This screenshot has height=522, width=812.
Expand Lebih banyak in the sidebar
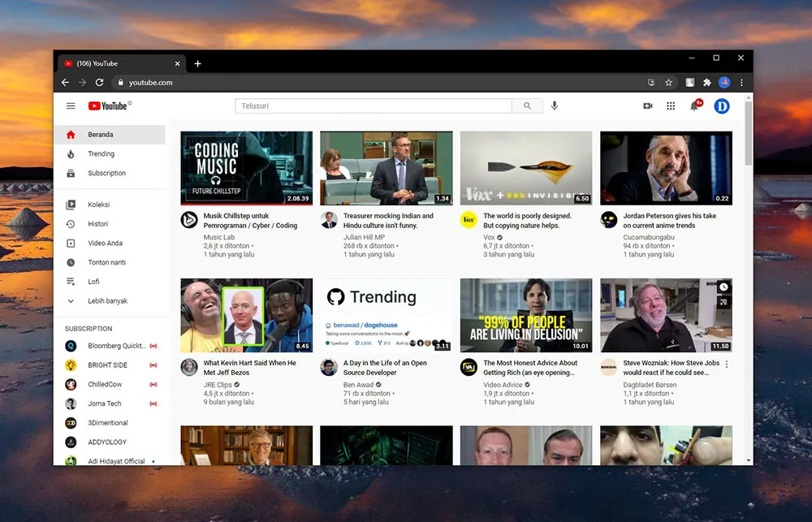pyautogui.click(x=107, y=301)
